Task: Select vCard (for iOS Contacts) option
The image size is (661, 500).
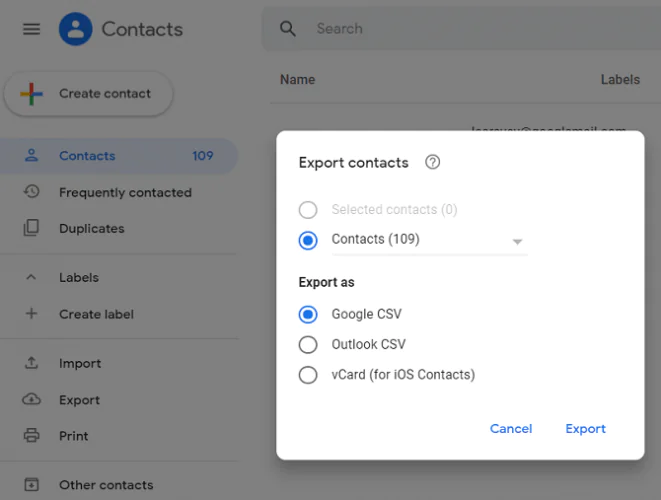Action: pos(308,375)
